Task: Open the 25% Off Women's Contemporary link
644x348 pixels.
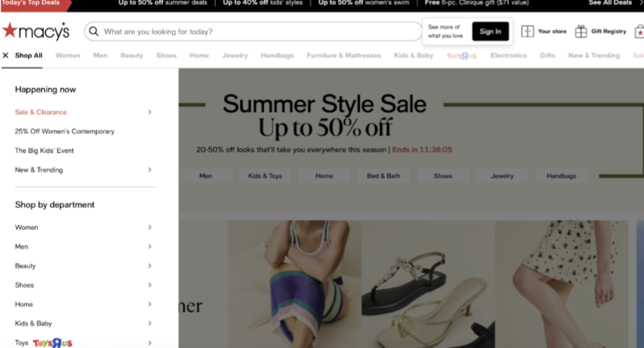Action: click(65, 131)
